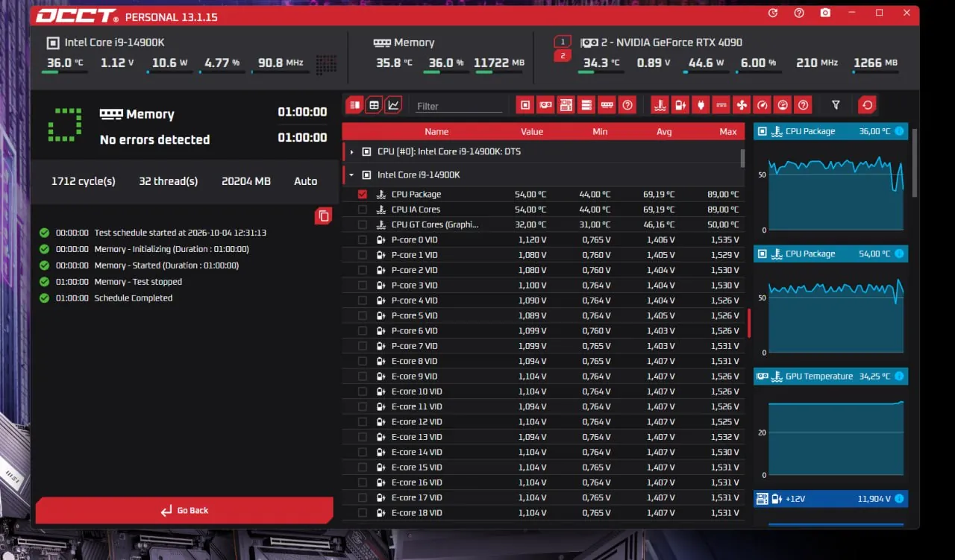
Task: Click the "1712 cycle(s)" value
Action: pos(84,181)
